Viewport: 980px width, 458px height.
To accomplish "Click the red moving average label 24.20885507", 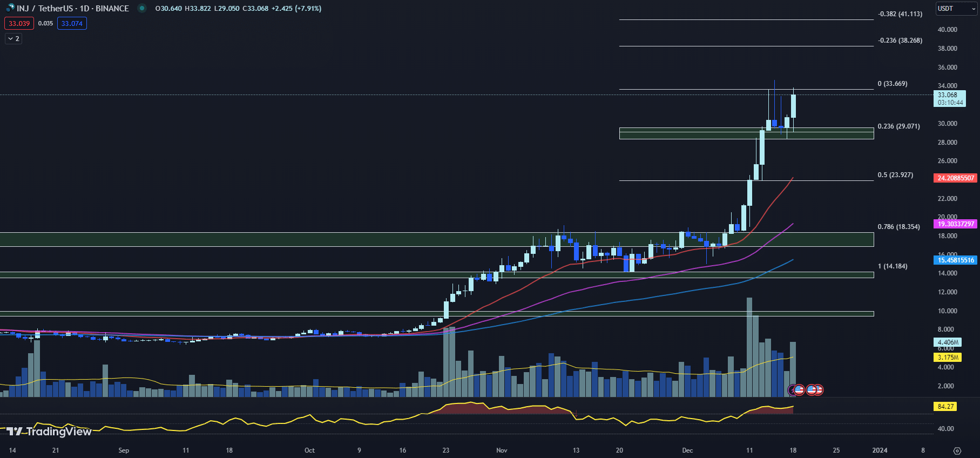I will click(955, 178).
